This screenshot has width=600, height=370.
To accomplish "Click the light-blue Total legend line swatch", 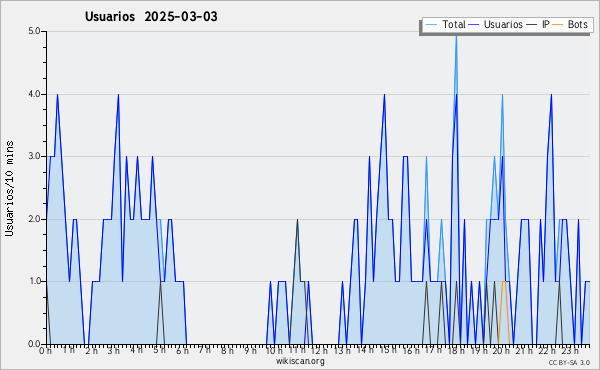I will point(431,25).
